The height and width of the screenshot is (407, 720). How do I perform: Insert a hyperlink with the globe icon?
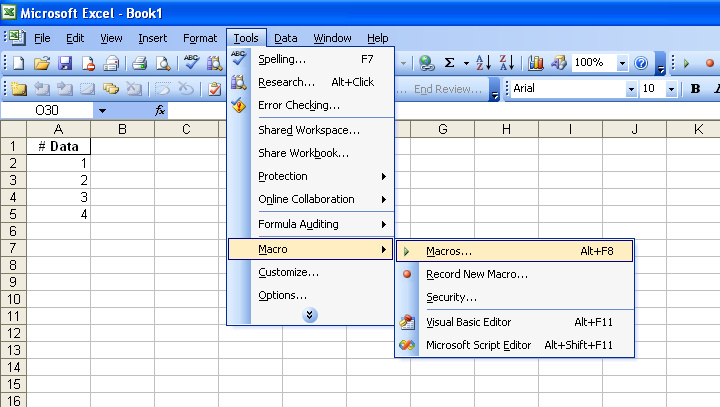(427, 63)
